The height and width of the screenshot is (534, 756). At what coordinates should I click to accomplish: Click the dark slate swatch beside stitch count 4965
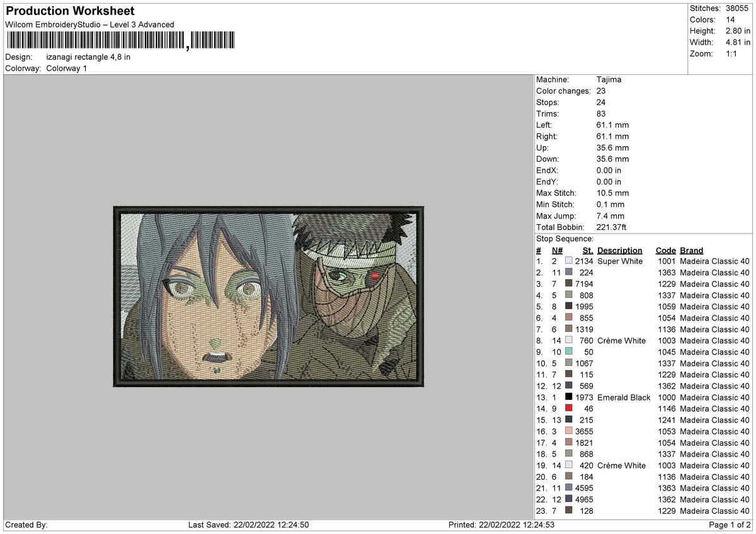coord(569,499)
